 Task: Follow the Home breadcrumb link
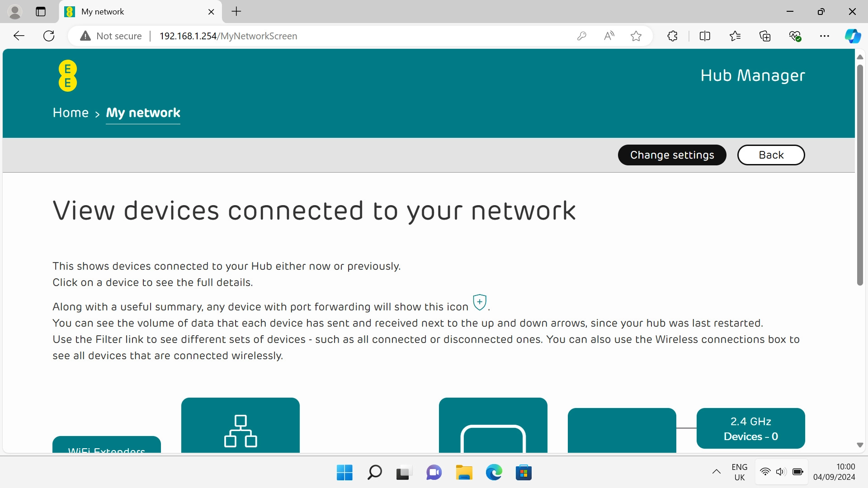71,113
